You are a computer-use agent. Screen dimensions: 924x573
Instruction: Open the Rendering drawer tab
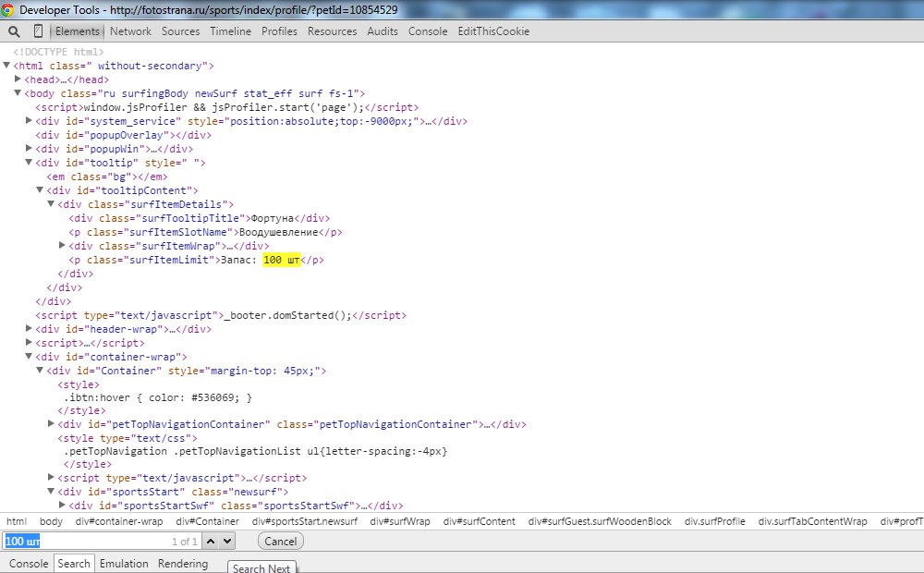[183, 564]
